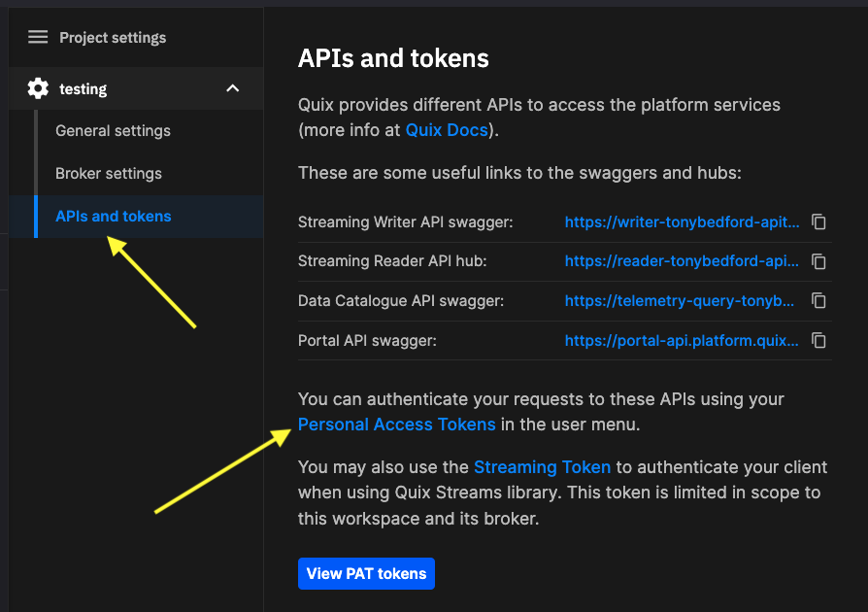The width and height of the screenshot is (868, 612).
Task: Open the APIs and tokens sidebar entry
Action: click(113, 217)
